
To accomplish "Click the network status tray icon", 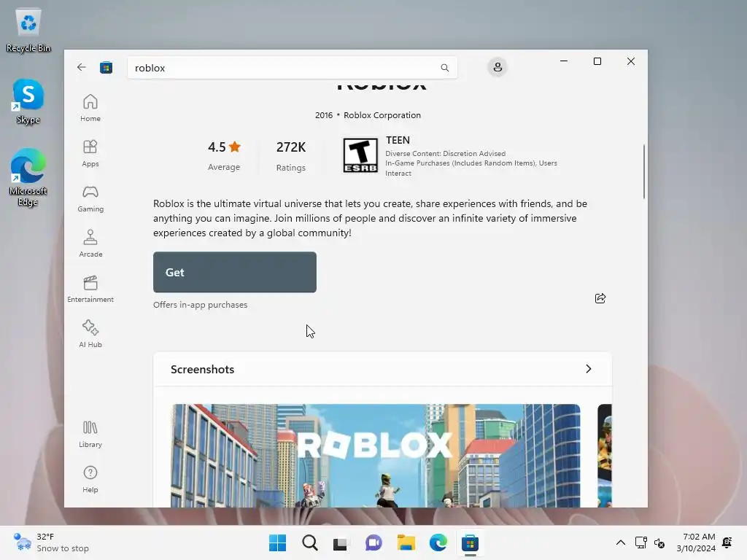I will [640, 542].
